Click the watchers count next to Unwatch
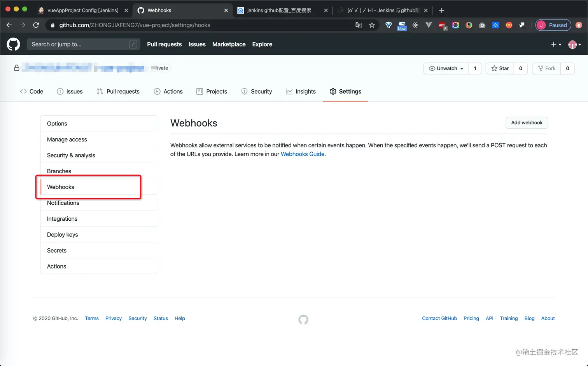 tap(475, 68)
